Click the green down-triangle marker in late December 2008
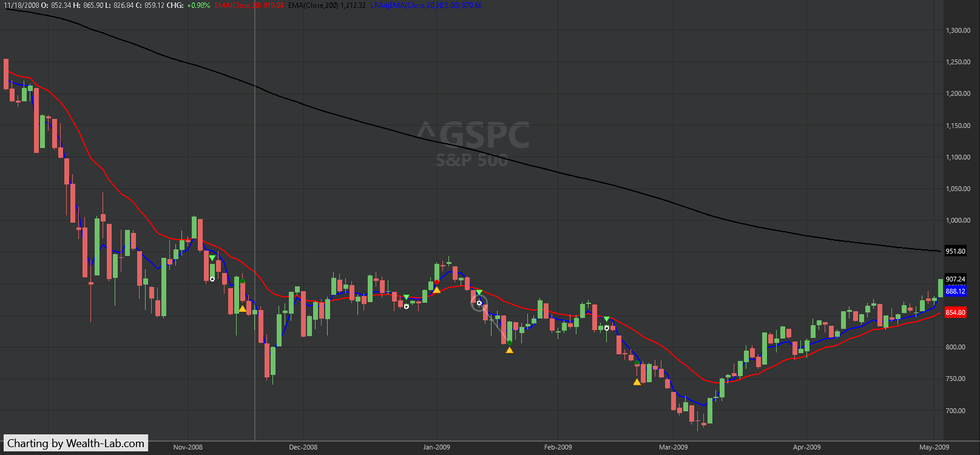This screenshot has height=455, width=980. [x=406, y=297]
